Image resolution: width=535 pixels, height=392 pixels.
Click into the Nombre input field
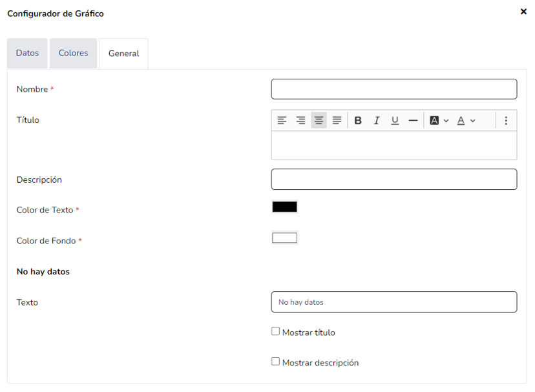pyautogui.click(x=393, y=89)
